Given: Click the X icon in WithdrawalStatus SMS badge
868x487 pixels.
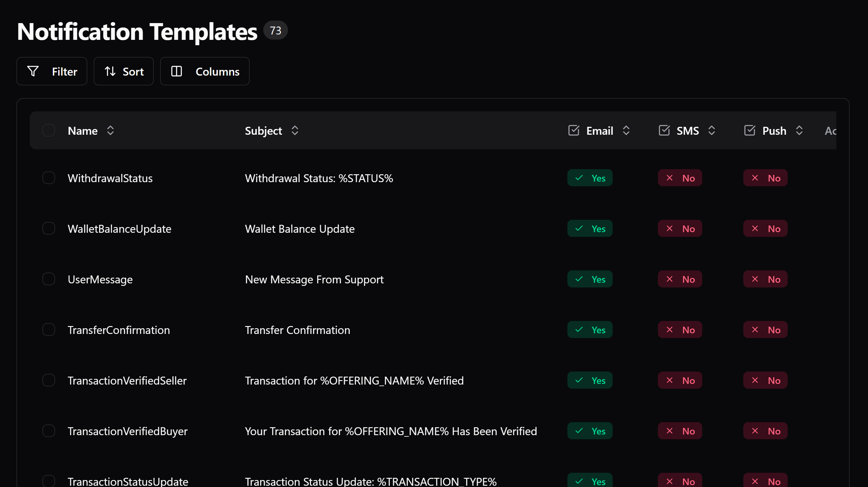Looking at the screenshot, I should (669, 178).
